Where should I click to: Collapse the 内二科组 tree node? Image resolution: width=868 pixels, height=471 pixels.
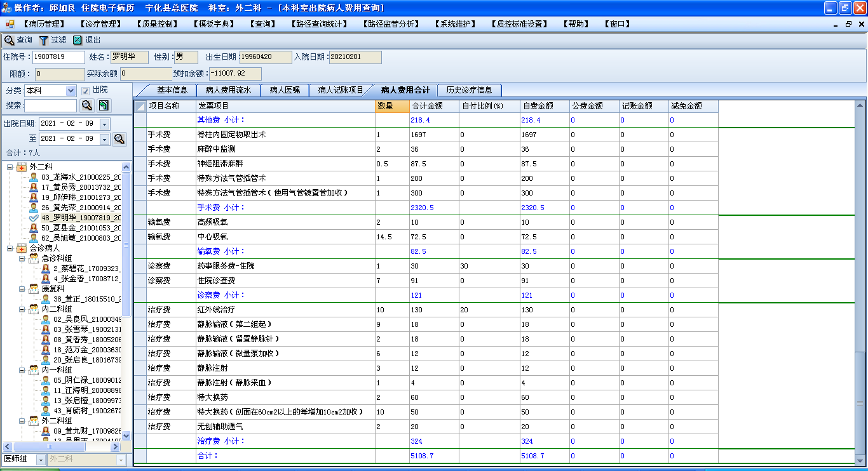coord(22,309)
